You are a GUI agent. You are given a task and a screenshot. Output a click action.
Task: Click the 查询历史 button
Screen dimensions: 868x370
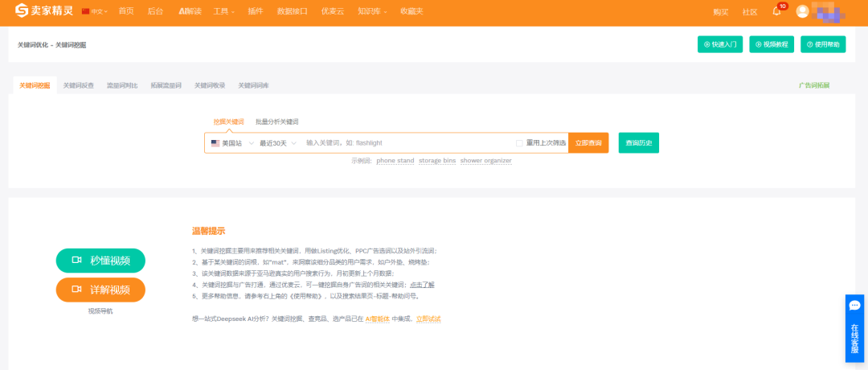(x=639, y=143)
